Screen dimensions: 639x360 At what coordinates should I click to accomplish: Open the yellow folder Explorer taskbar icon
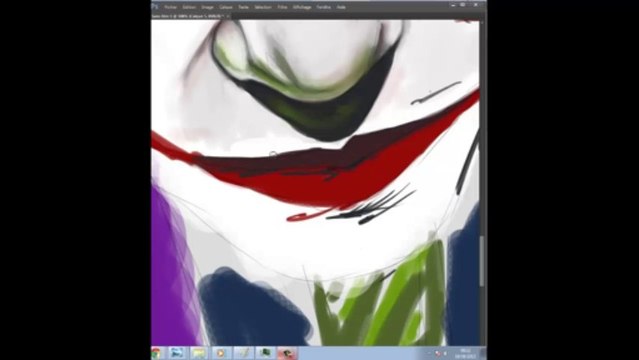(198, 353)
